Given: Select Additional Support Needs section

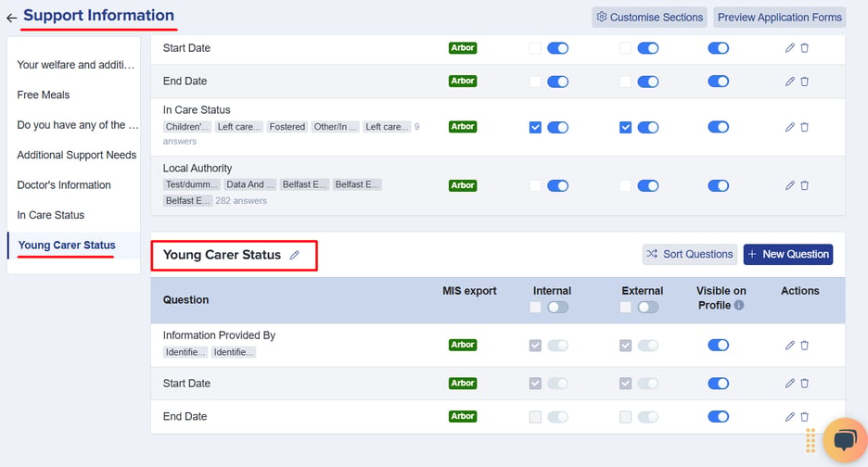Looking at the screenshot, I should point(76,155).
